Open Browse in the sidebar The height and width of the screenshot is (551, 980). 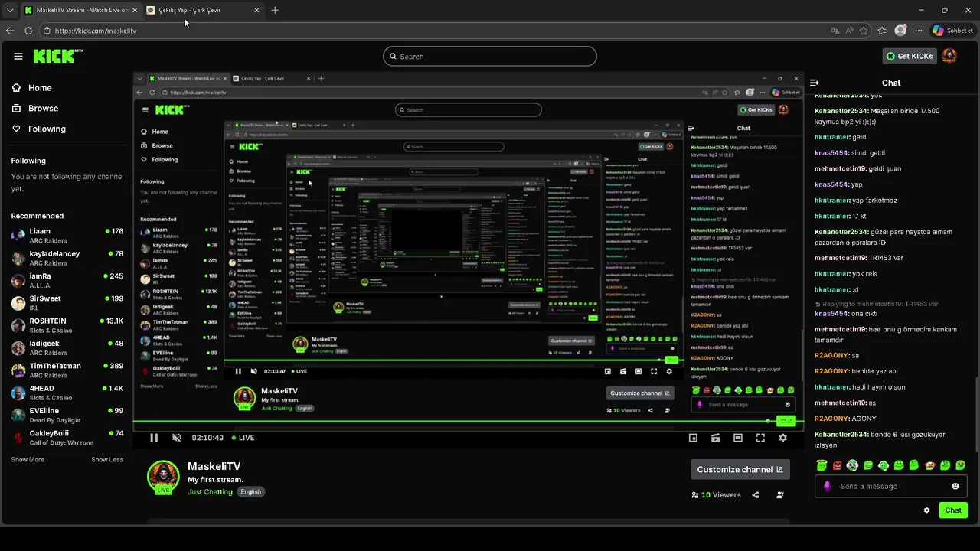35,109
